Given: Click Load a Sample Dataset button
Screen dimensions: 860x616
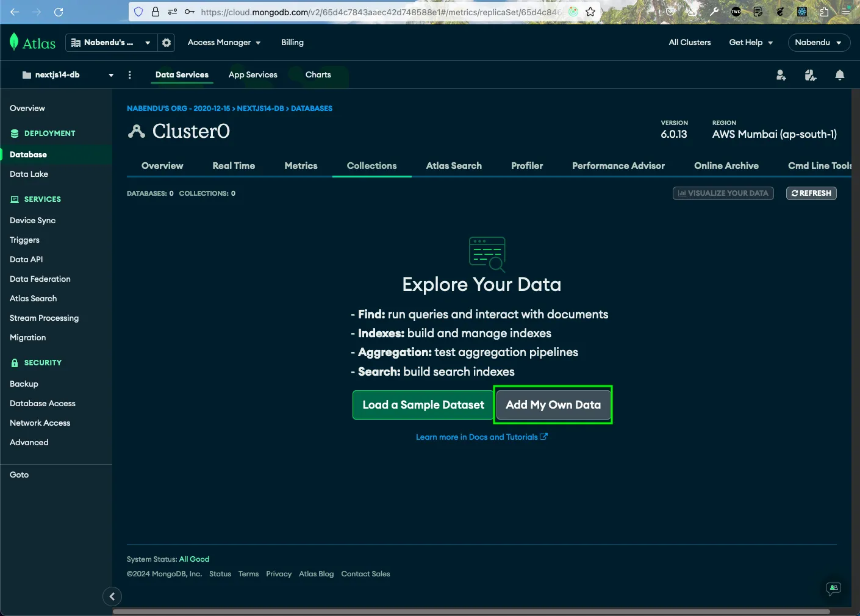Looking at the screenshot, I should tap(423, 405).
